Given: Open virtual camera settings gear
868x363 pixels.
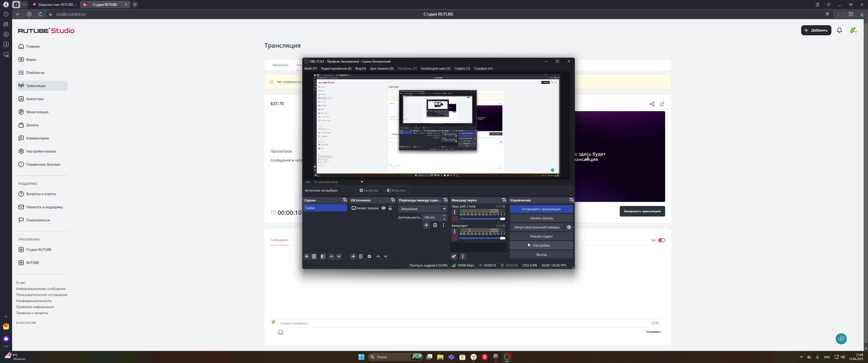Looking at the screenshot, I should 569,227.
